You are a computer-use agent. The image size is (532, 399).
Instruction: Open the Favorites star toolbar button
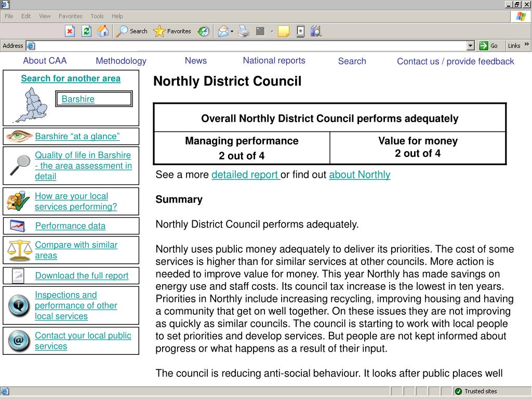click(172, 31)
